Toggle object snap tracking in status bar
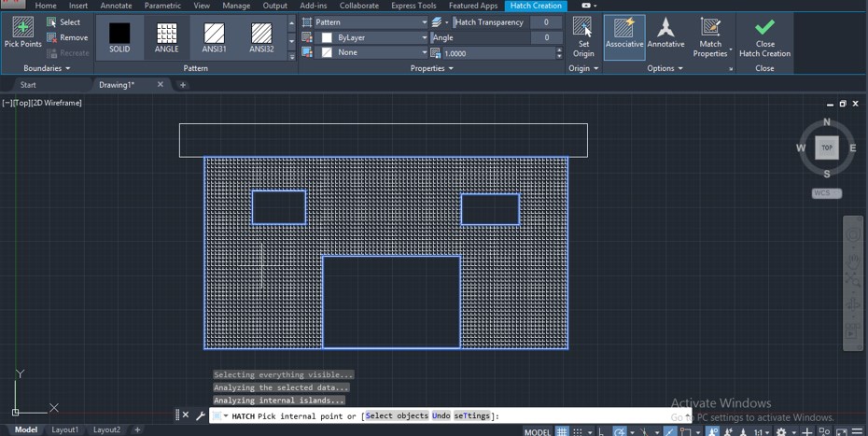 pos(670,431)
